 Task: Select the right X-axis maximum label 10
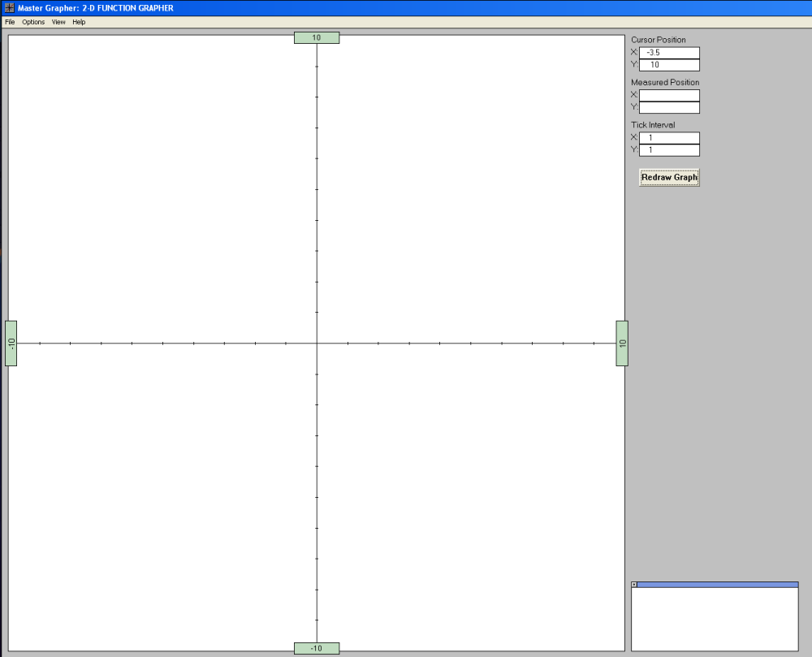coord(622,344)
